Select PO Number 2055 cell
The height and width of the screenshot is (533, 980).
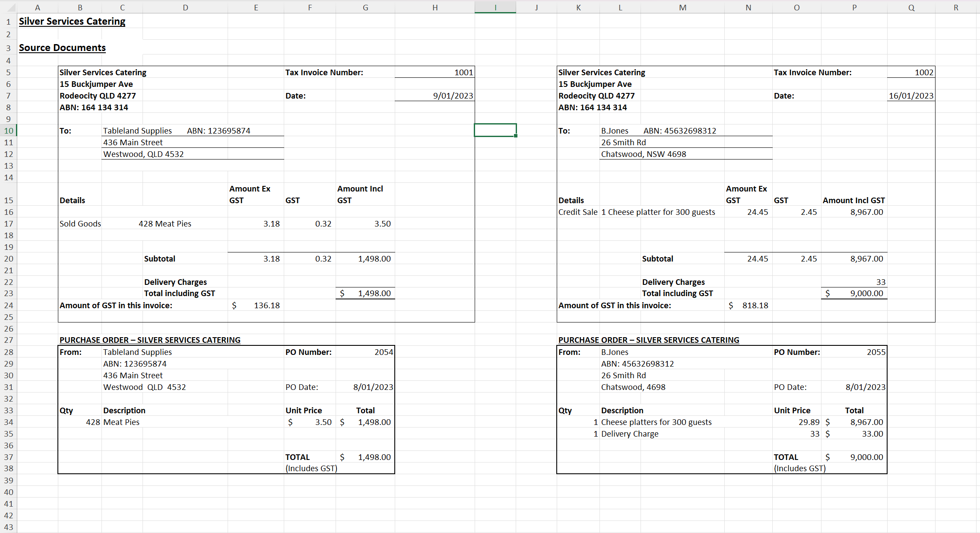[875, 352]
